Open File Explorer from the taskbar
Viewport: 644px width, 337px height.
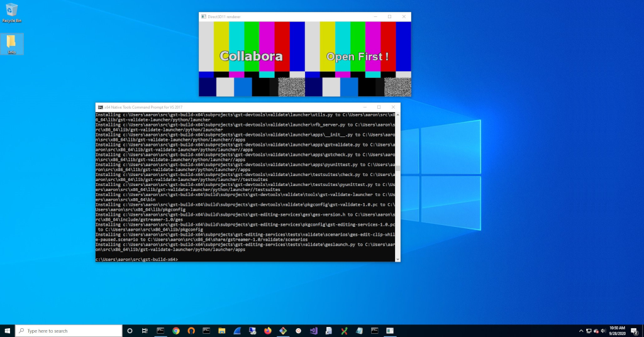[x=222, y=331]
